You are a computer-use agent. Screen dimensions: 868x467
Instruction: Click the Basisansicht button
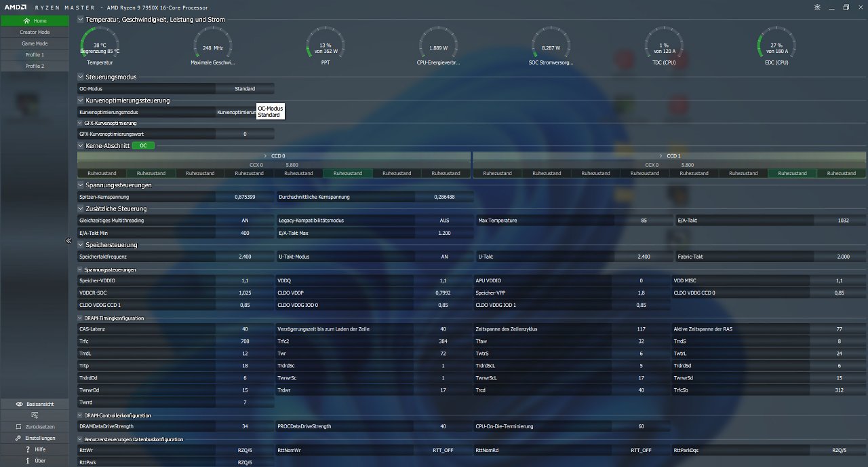pos(35,404)
